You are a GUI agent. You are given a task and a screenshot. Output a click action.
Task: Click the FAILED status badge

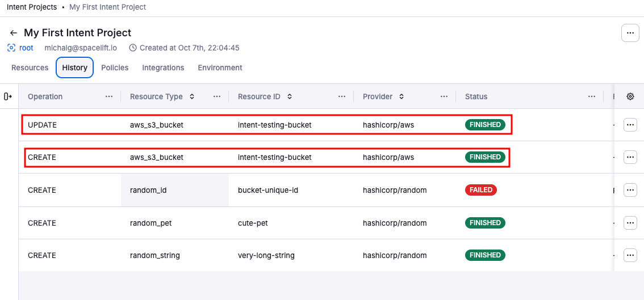click(480, 190)
